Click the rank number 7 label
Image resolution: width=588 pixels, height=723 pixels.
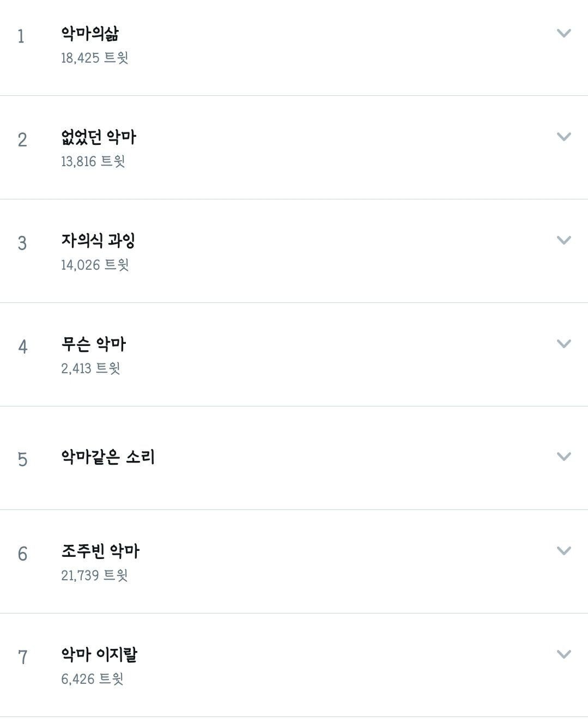tap(22, 658)
